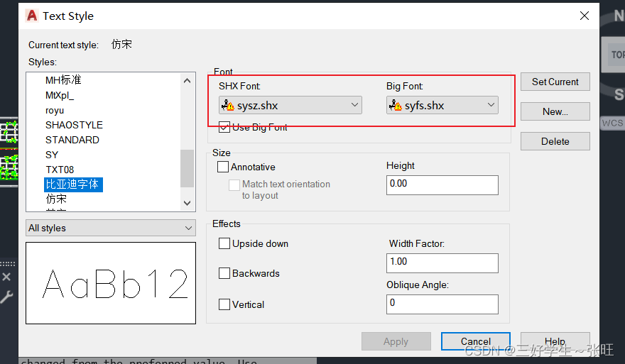Enable the Vertical text effect
The width and height of the screenshot is (625, 364).
(224, 304)
